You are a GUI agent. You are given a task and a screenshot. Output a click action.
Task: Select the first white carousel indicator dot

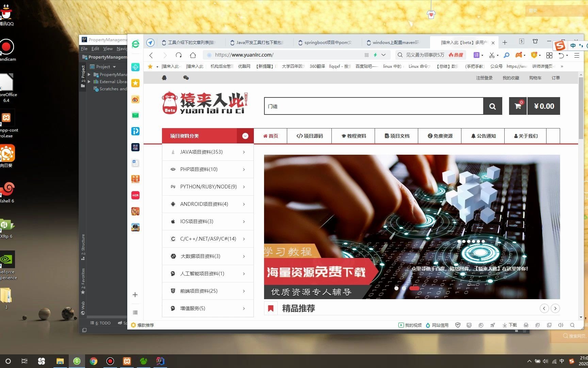pos(396,288)
